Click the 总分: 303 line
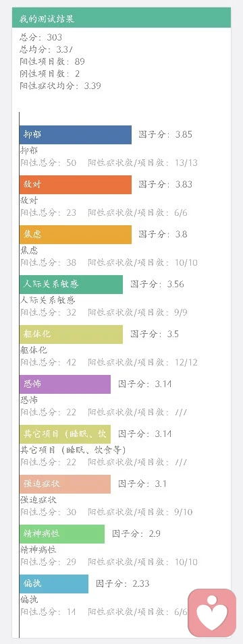This screenshot has width=243, height=644. (x=40, y=37)
